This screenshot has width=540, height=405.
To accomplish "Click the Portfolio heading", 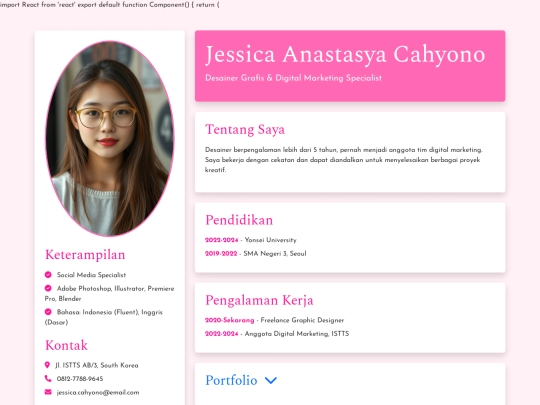I will (231, 380).
